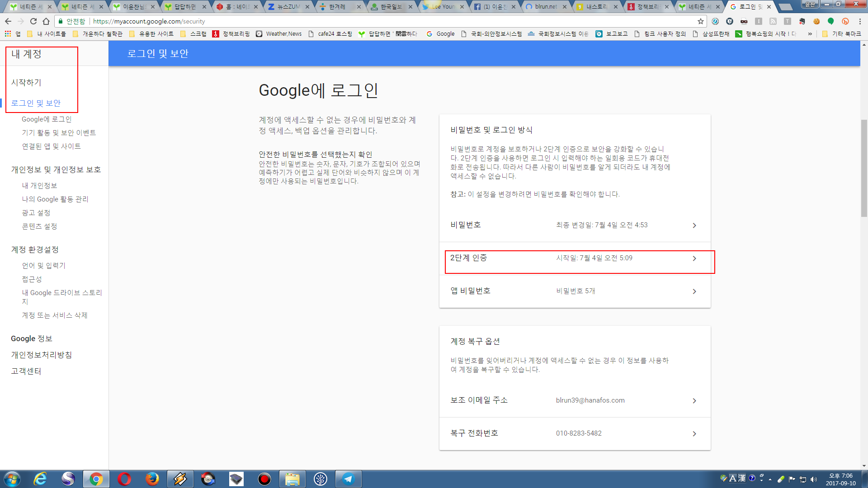
Task: Click the red record button app in taskbar
Action: tap(264, 479)
